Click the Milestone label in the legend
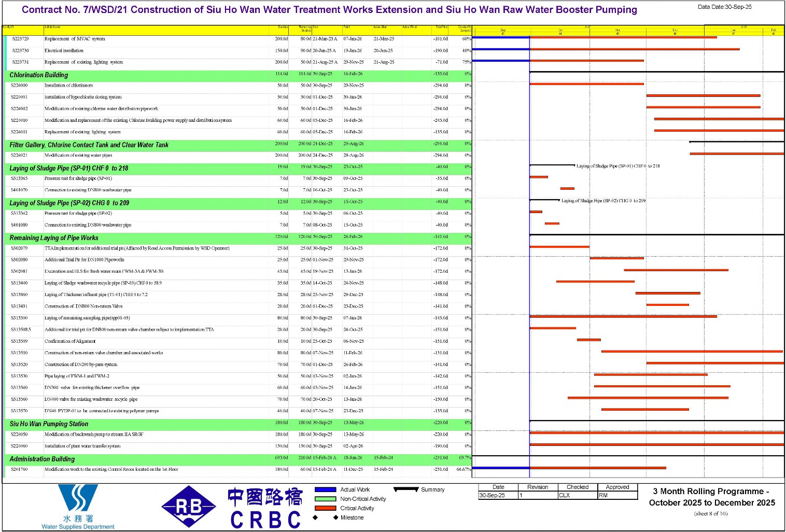 pyautogui.click(x=352, y=517)
